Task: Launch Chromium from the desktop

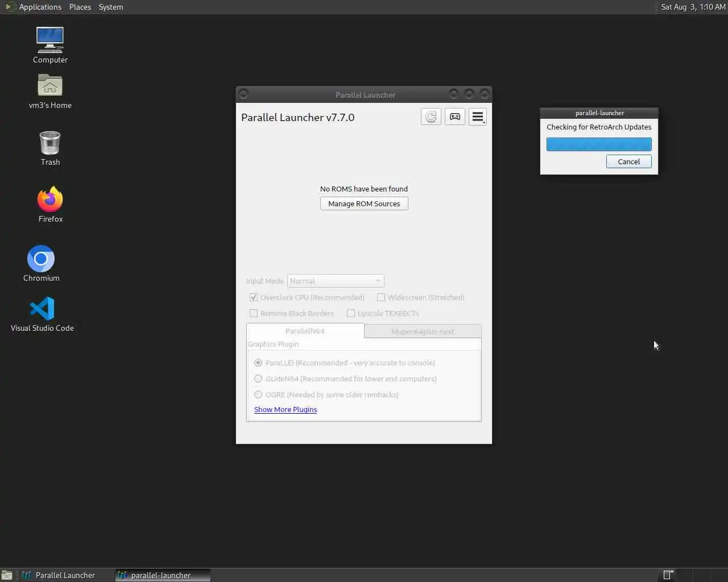Action: (x=41, y=264)
